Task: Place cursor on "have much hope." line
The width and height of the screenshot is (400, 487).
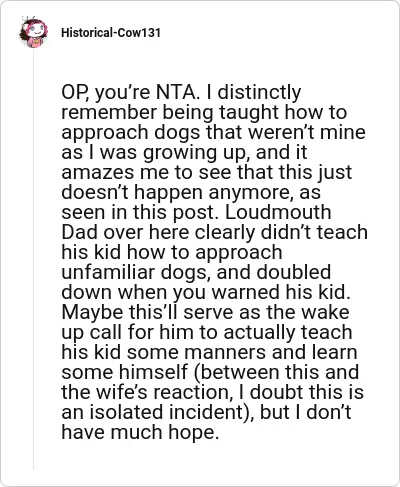Action: click(x=140, y=432)
